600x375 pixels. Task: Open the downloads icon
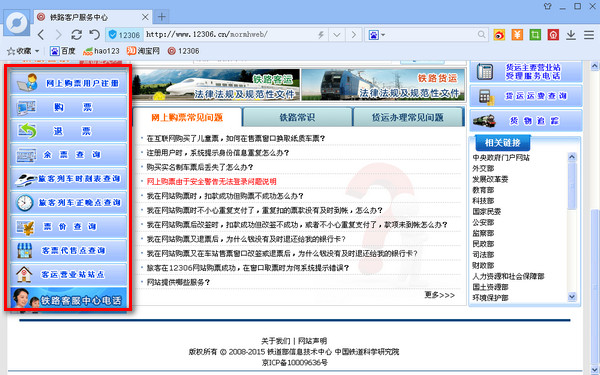571,35
